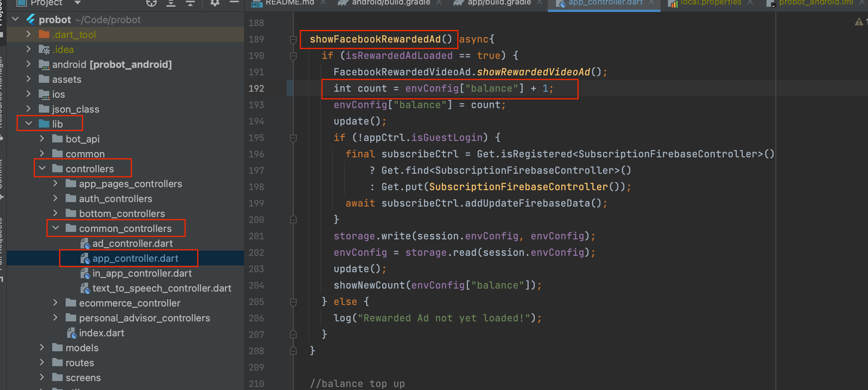
Task: Collapse the common_controllers folder
Action: coord(56,228)
